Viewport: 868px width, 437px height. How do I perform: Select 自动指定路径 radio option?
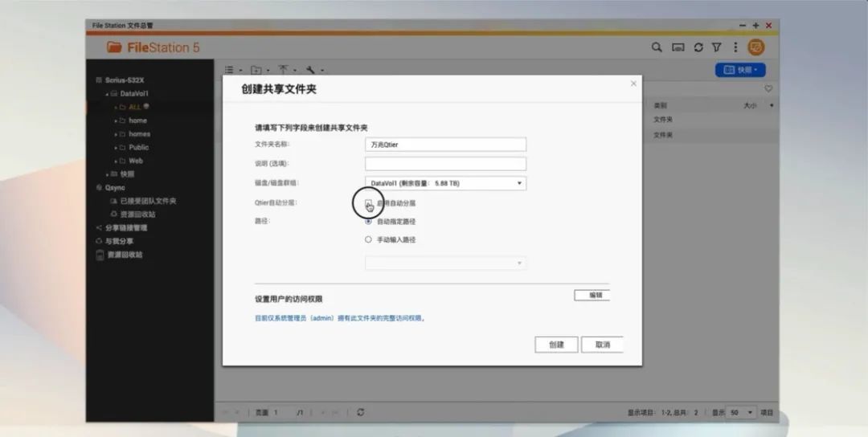coord(368,221)
